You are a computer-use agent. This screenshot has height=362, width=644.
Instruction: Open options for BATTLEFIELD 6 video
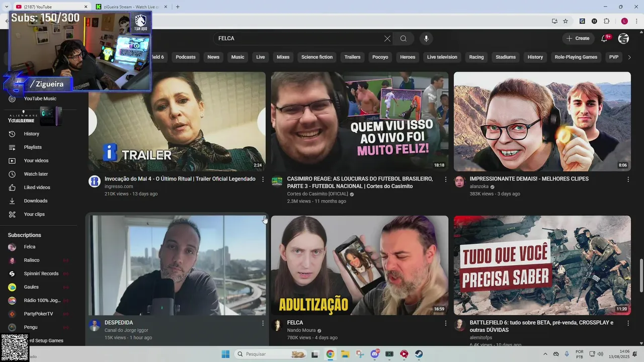pos(628,323)
